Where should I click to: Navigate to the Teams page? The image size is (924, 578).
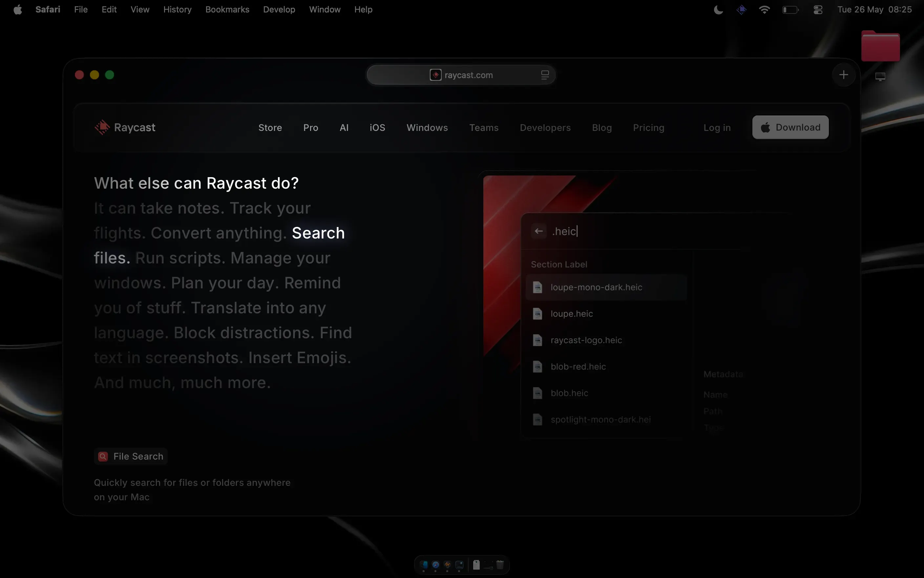(x=484, y=128)
